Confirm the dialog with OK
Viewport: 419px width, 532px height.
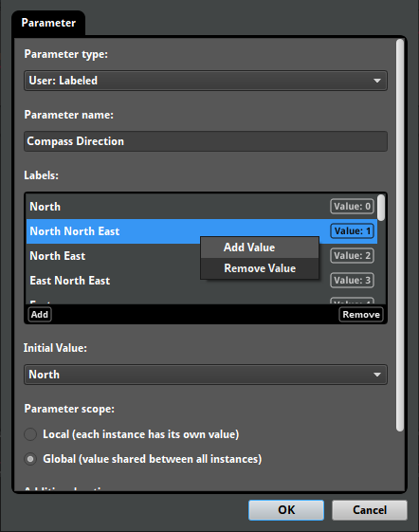pos(286,510)
